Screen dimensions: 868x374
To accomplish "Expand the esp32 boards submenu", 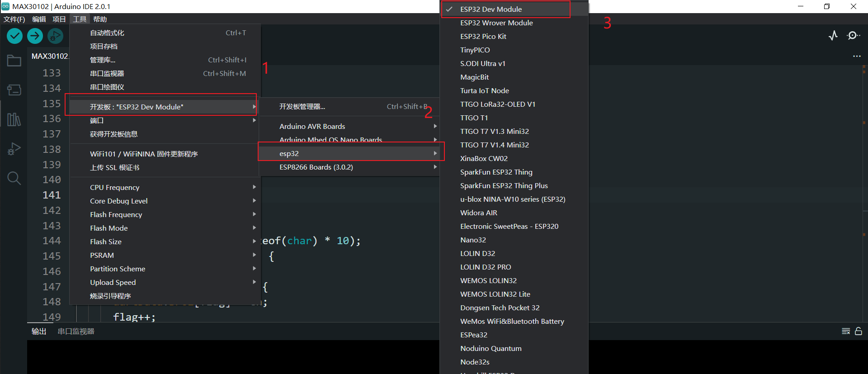I will point(349,153).
